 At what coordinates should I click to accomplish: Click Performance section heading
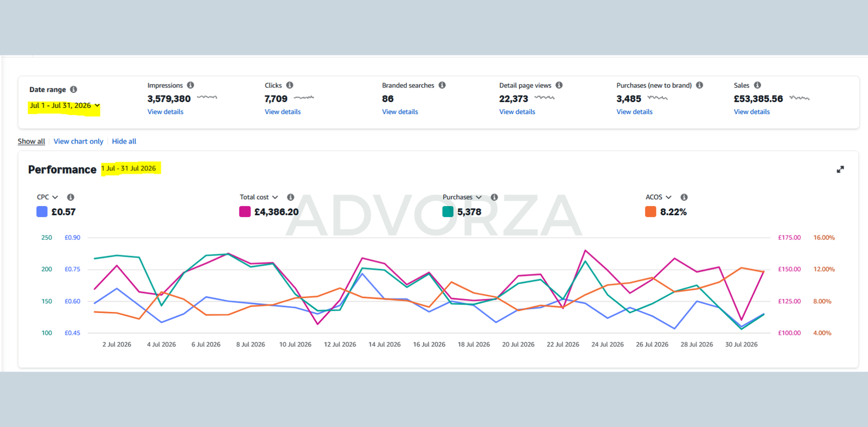pos(62,170)
